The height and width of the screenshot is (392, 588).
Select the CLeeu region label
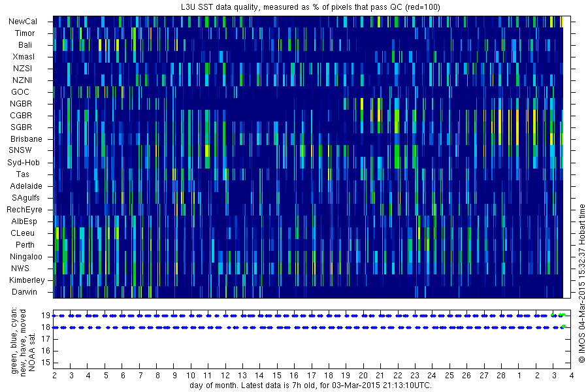click(22, 233)
